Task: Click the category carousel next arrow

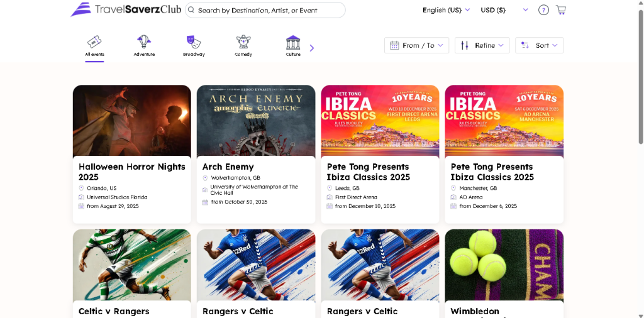Action: pyautogui.click(x=312, y=48)
